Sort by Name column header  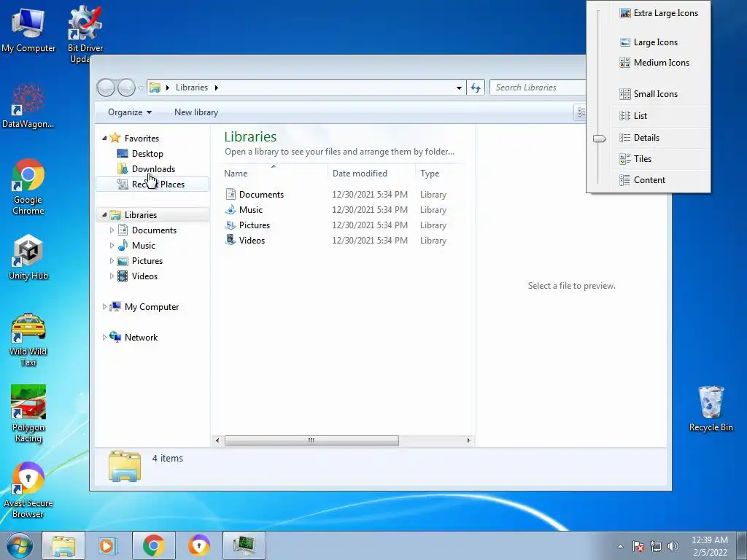click(x=274, y=174)
